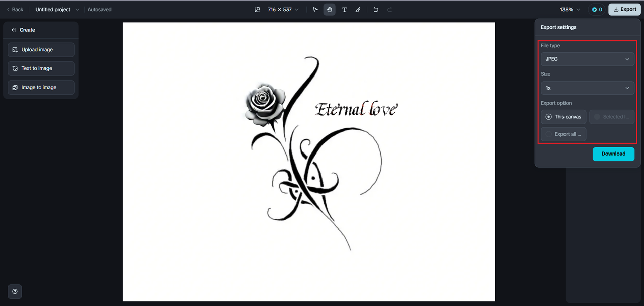Click Image to image
Screen dimensions: 644x306
coord(41,87)
